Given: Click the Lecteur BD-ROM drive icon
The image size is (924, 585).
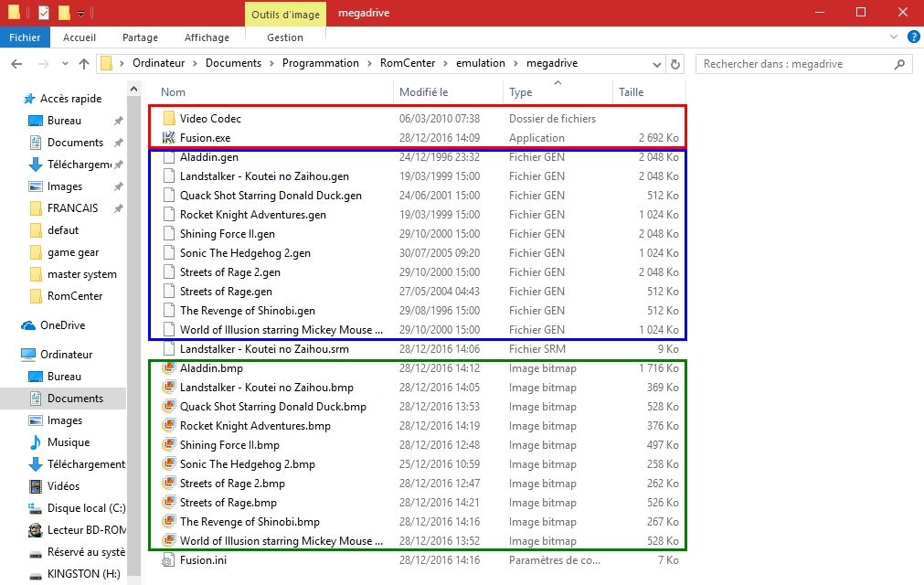Looking at the screenshot, I should click(36, 530).
